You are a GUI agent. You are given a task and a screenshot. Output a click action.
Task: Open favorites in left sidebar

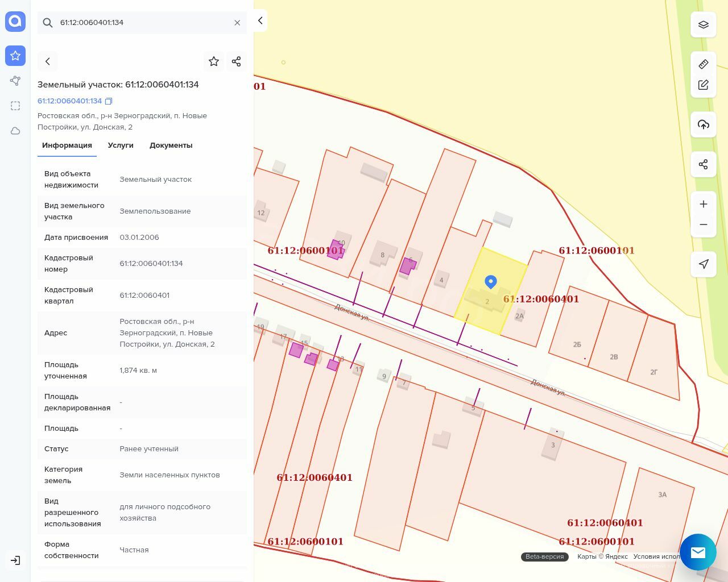(15, 56)
